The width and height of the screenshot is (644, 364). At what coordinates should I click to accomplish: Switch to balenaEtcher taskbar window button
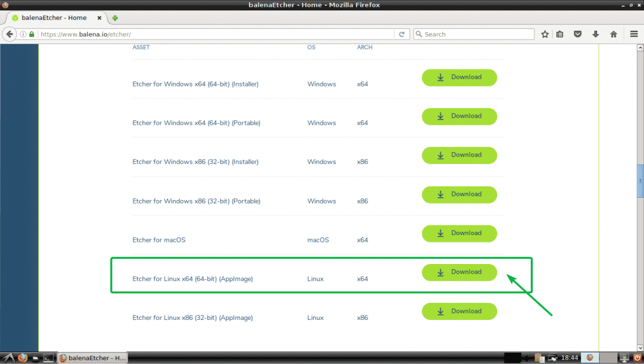click(93, 358)
